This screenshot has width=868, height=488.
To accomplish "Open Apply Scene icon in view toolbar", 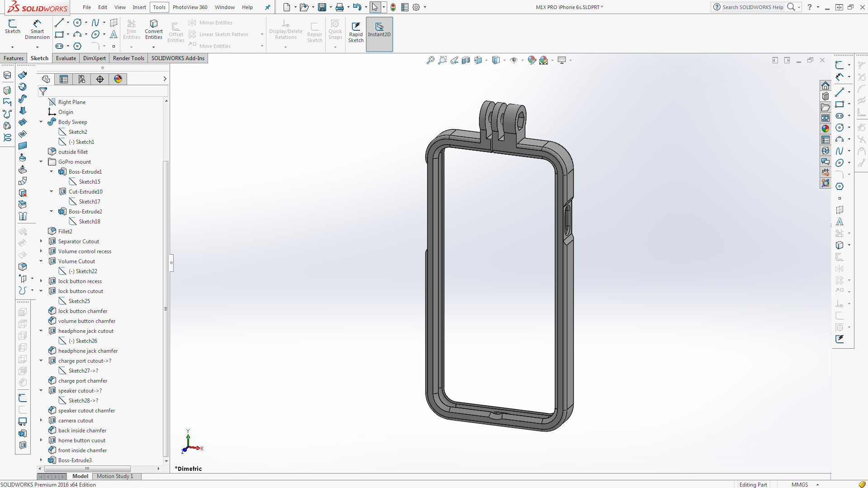I will (x=544, y=60).
